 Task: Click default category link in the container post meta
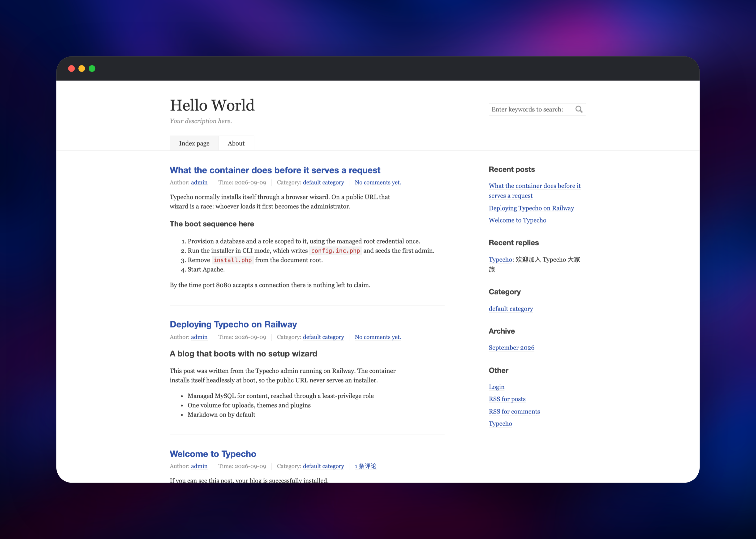pos(323,182)
